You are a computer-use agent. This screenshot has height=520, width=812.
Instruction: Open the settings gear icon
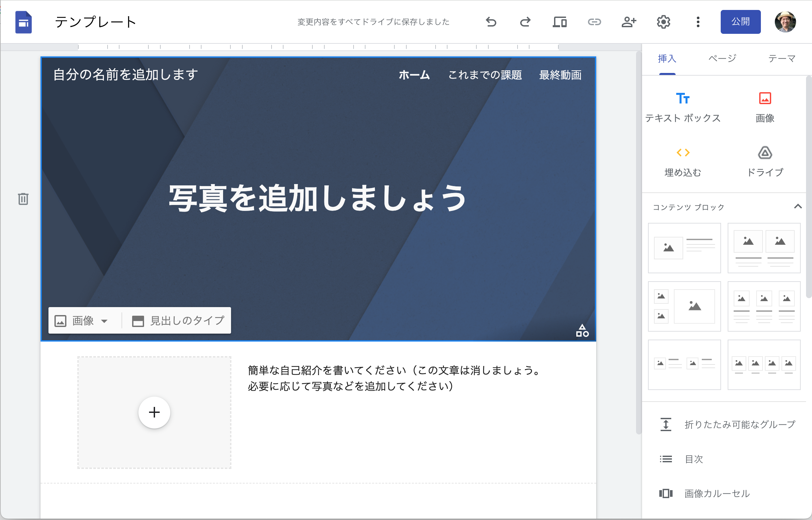pos(663,22)
